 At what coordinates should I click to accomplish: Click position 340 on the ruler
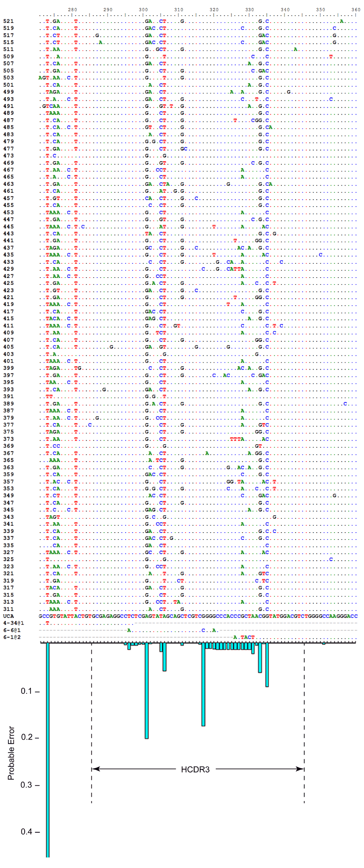[x=285, y=9]
